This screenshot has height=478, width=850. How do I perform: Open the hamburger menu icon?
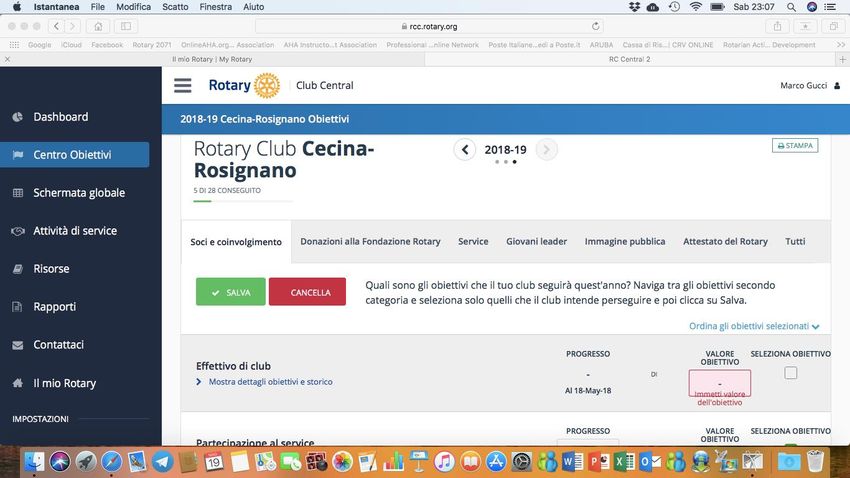click(182, 86)
